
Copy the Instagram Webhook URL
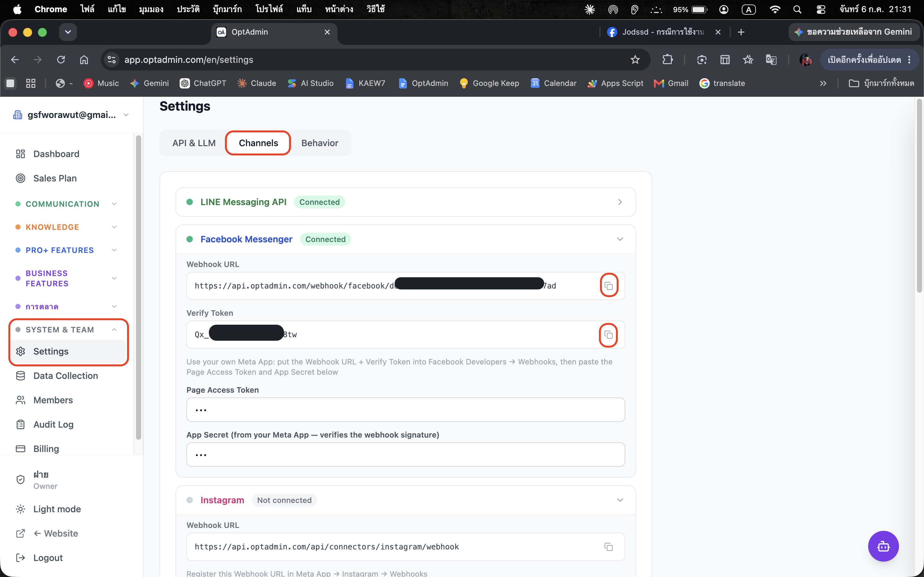point(609,547)
